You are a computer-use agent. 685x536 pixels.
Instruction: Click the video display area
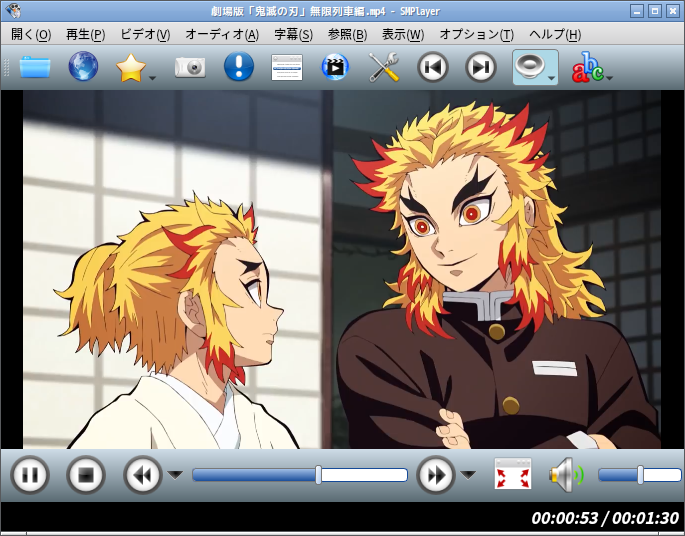[x=342, y=269]
